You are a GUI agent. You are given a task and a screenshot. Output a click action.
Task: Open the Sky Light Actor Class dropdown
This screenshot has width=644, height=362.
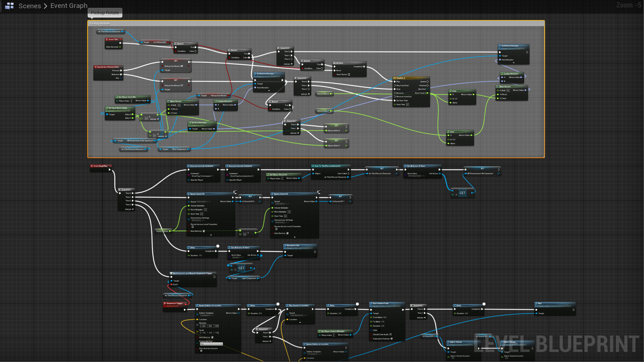[236, 258]
